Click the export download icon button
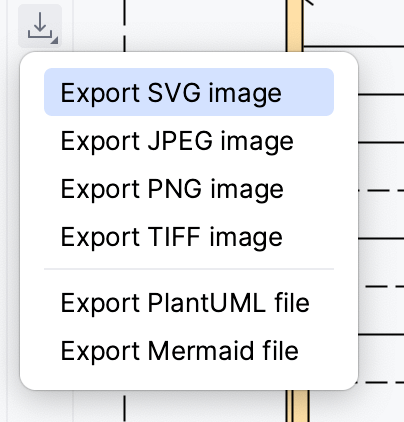The height and width of the screenshot is (422, 404). 40,26
